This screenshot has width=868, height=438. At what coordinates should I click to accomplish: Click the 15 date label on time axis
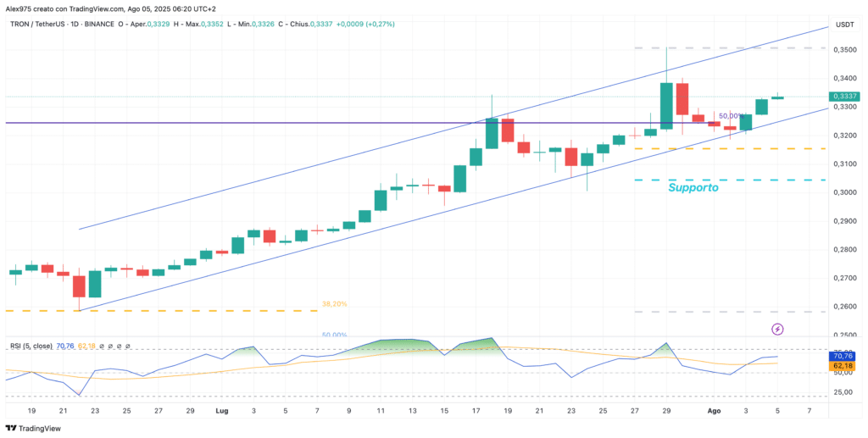click(444, 412)
